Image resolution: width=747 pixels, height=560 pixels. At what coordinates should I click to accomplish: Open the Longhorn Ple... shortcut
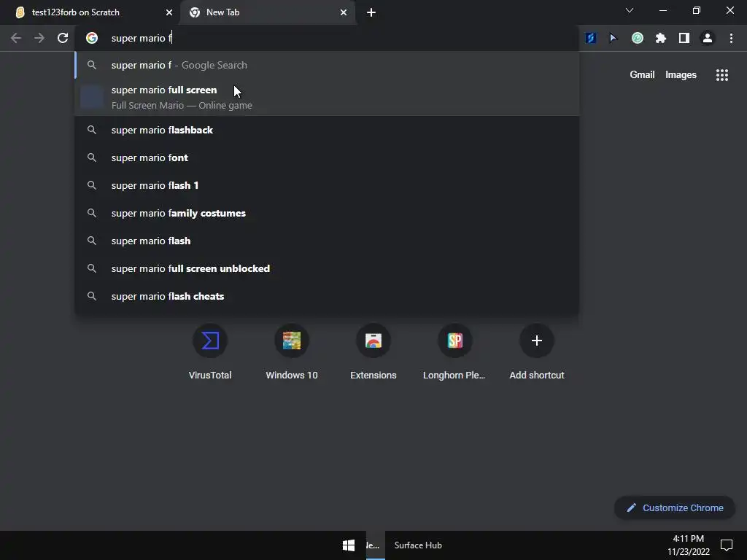point(455,352)
